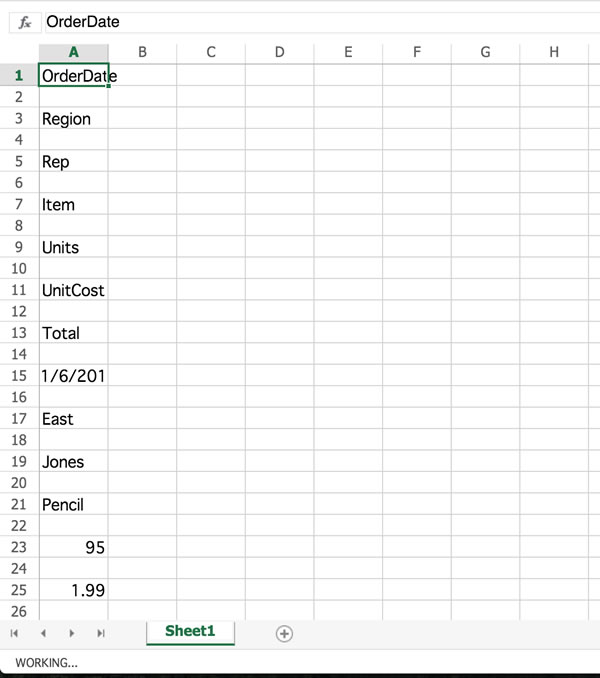This screenshot has width=600, height=678.
Task: Select column D header
Action: click(x=280, y=52)
